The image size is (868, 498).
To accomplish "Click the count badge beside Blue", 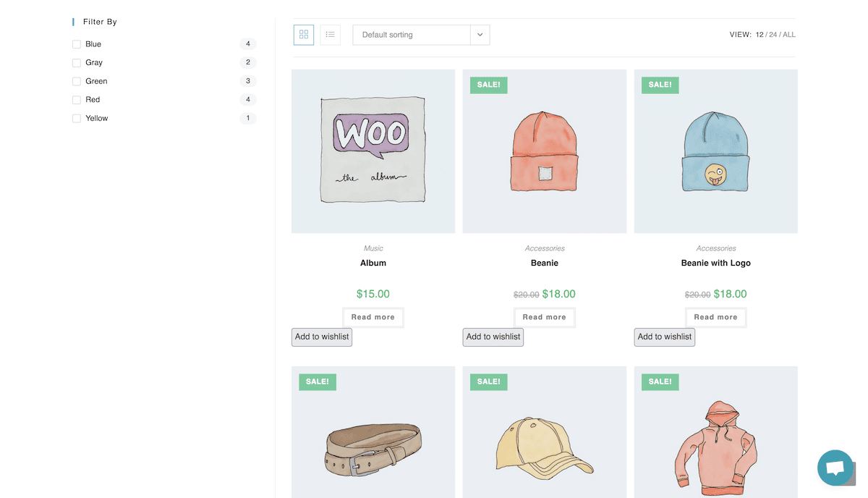I will (x=248, y=44).
